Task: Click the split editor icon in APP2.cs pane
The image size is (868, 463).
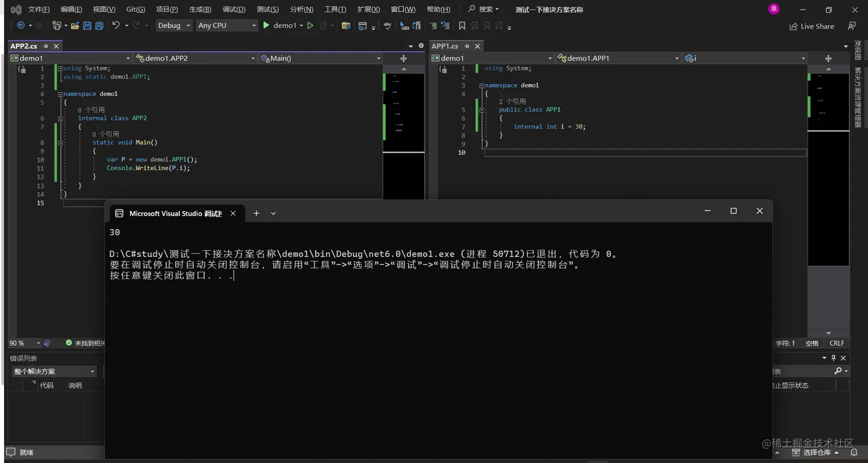Action: [x=404, y=58]
